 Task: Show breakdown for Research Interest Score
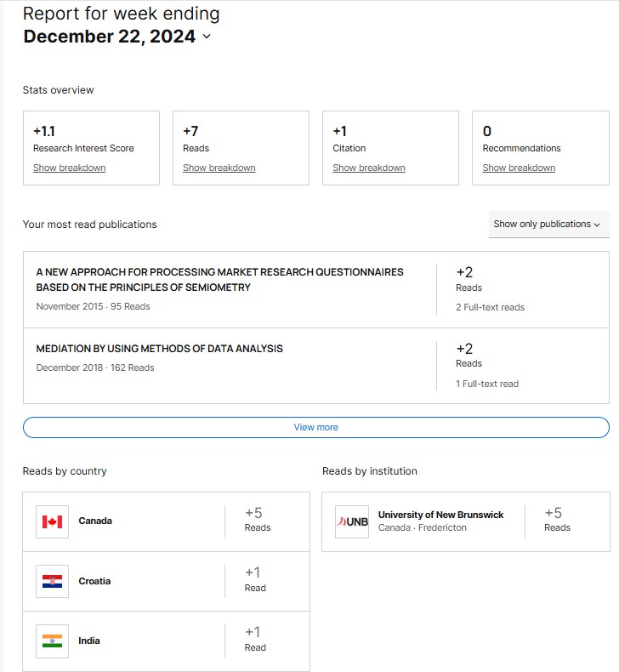coord(69,168)
